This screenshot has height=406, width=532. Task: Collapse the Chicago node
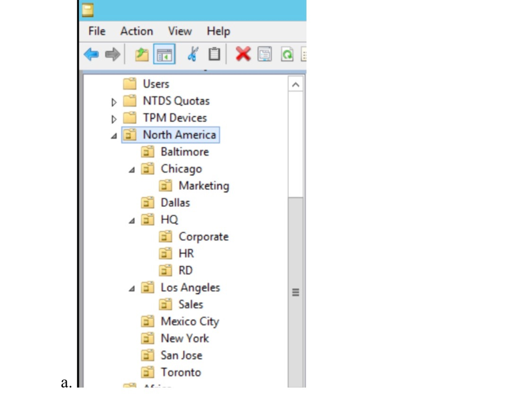pos(132,170)
